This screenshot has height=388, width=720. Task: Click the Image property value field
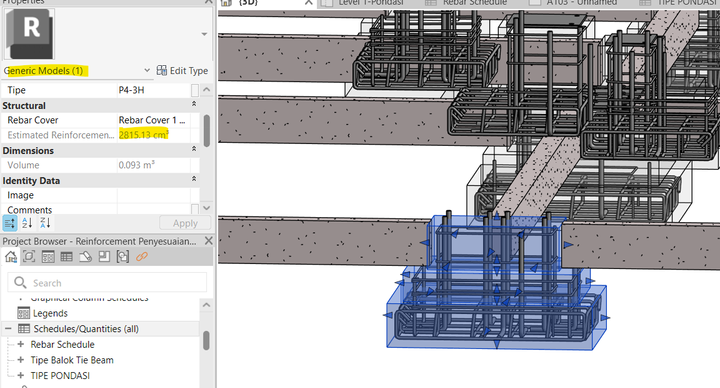[x=154, y=195]
